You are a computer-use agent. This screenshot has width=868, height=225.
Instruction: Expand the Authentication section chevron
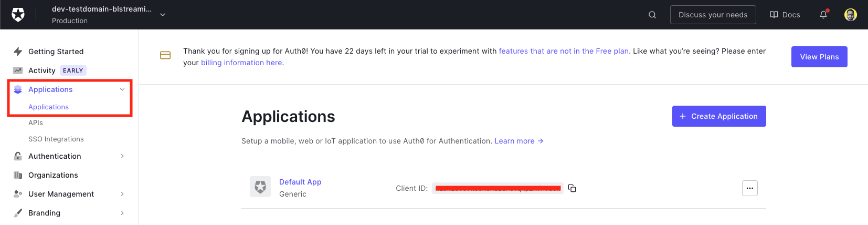pos(122,156)
